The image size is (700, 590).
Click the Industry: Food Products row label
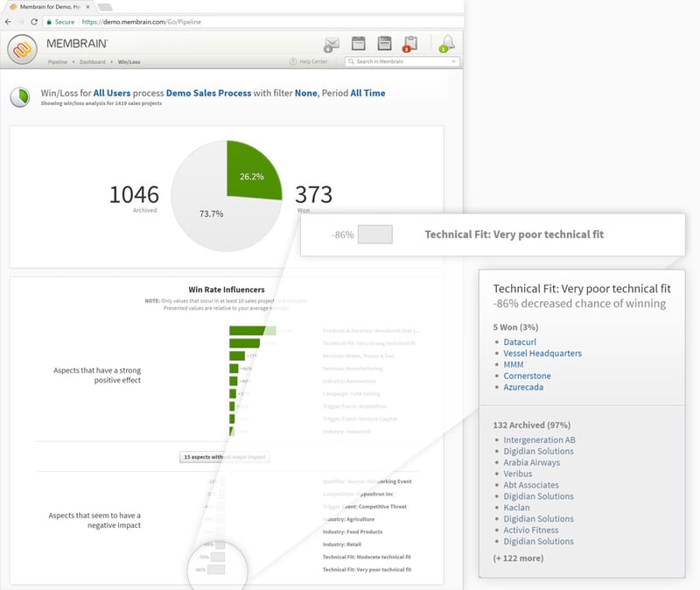click(x=353, y=532)
